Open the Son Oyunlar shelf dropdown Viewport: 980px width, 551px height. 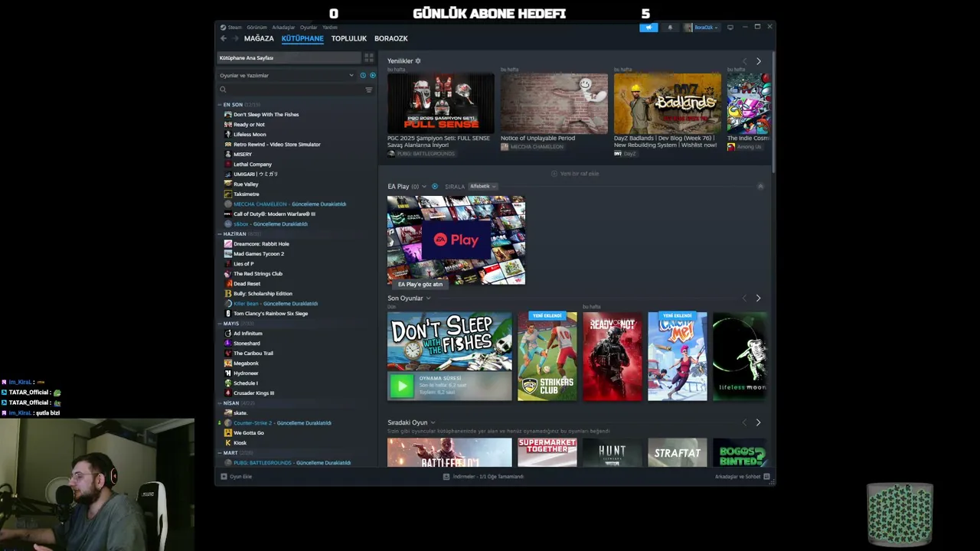428,298
